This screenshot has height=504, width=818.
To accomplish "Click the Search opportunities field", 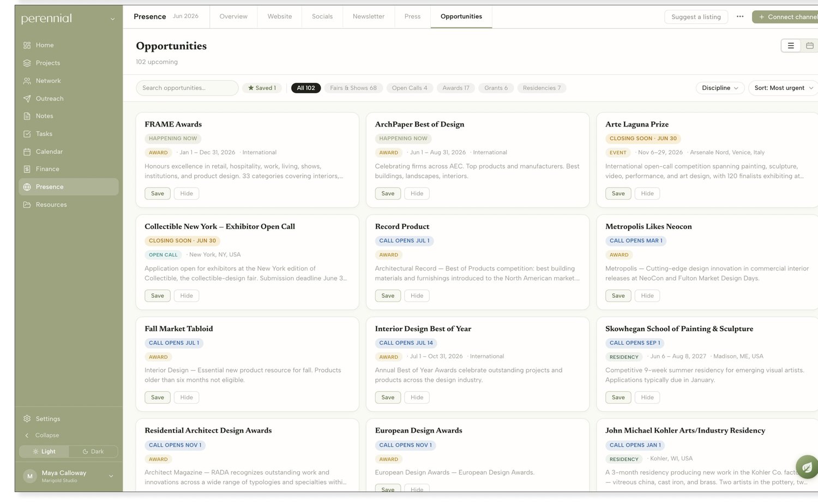I will [x=187, y=88].
